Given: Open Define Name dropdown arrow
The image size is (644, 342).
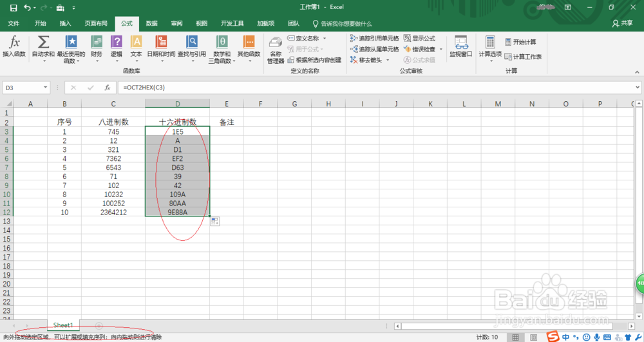Looking at the screenshot, I should 325,38.
